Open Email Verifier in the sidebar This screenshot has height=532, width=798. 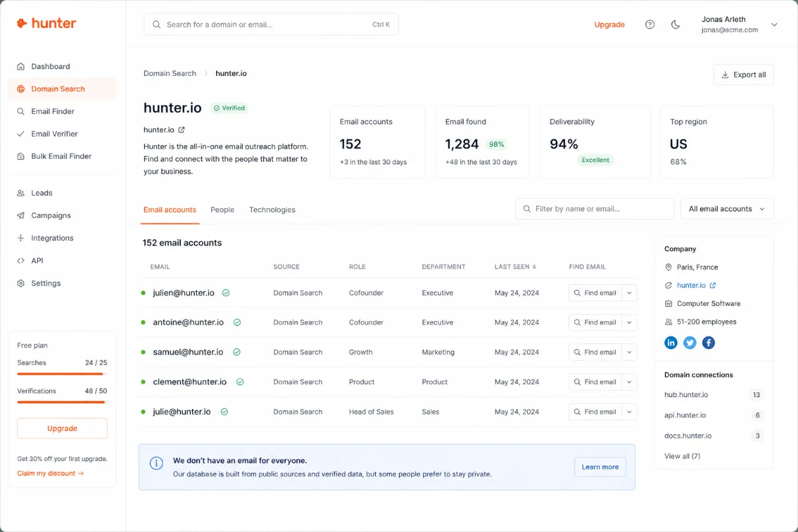63,134
